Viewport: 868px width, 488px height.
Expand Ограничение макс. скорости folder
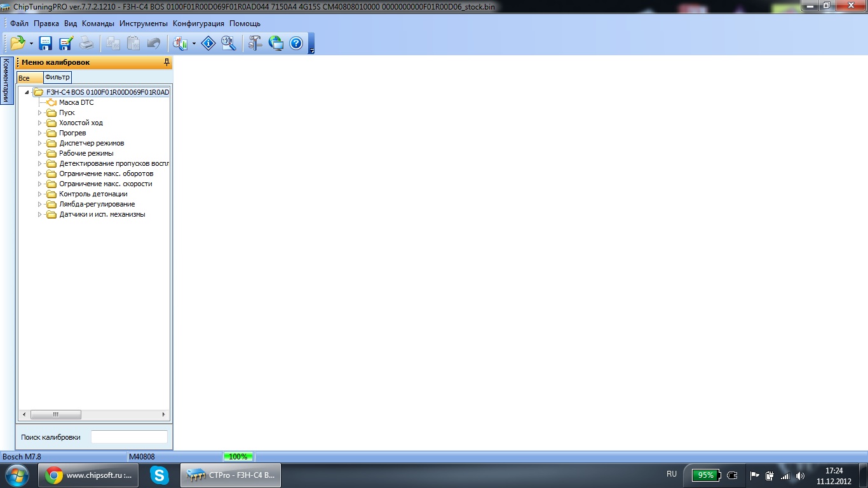(39, 184)
